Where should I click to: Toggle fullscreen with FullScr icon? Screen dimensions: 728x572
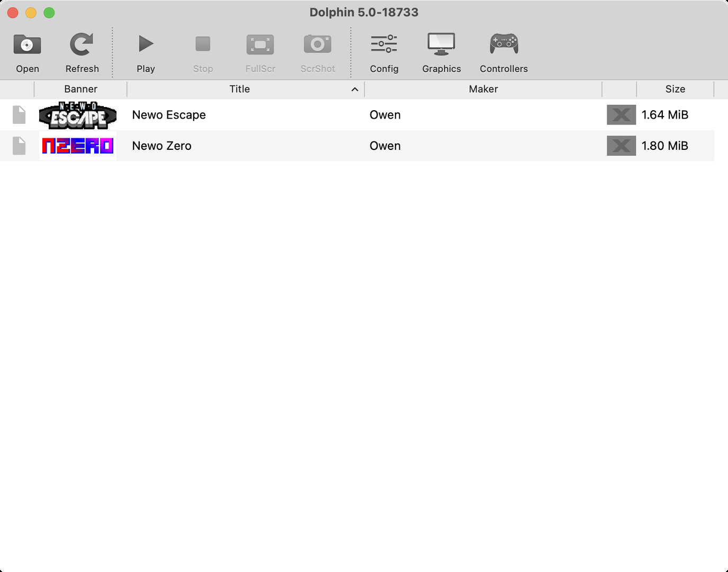[x=260, y=45]
